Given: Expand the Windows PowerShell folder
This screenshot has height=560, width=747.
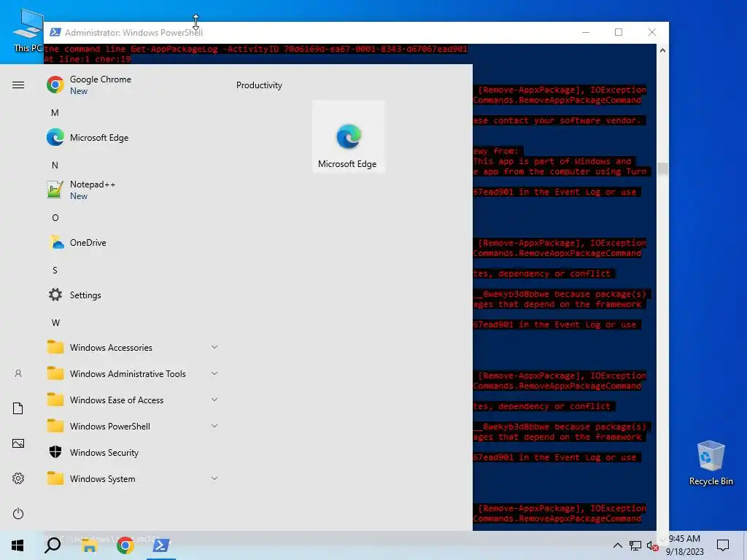Looking at the screenshot, I should 133,426.
